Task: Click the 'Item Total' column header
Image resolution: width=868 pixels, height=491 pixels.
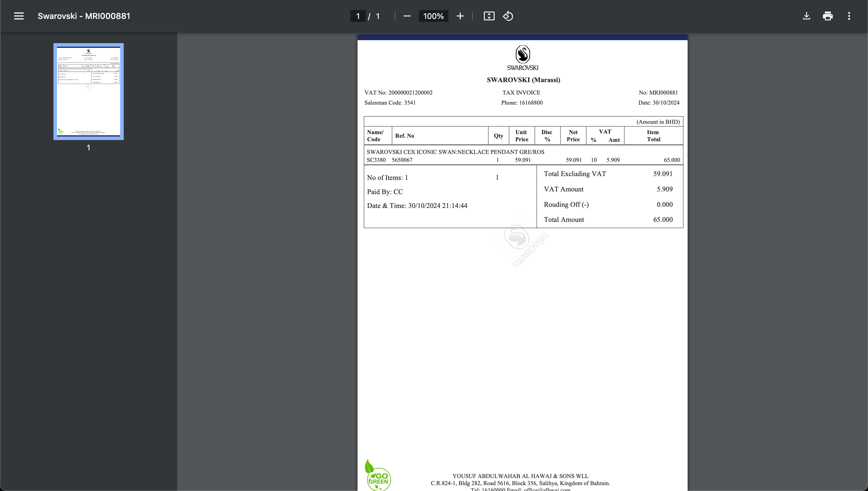Action: point(653,136)
